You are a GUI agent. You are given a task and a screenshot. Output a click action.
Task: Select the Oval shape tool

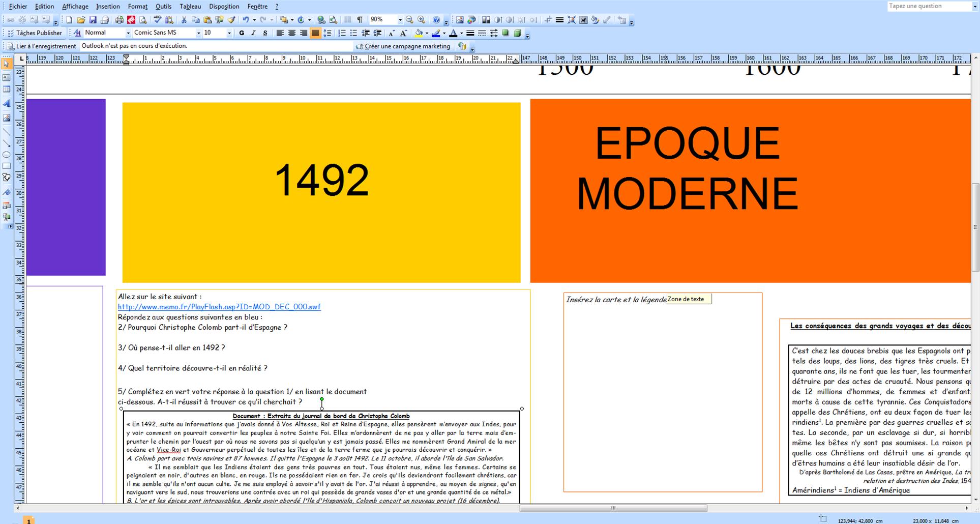[x=7, y=155]
